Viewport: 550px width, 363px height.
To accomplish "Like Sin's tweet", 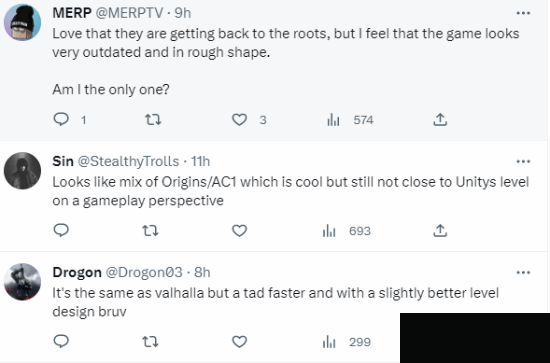I will tap(240, 231).
